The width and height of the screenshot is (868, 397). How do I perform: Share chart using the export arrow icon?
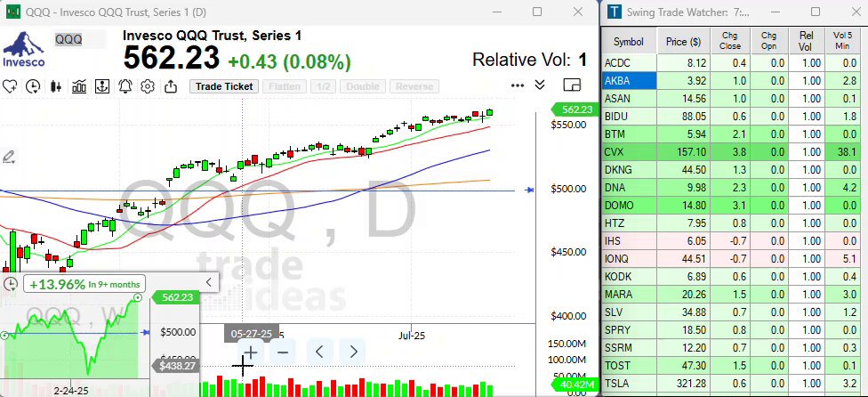coord(171,86)
